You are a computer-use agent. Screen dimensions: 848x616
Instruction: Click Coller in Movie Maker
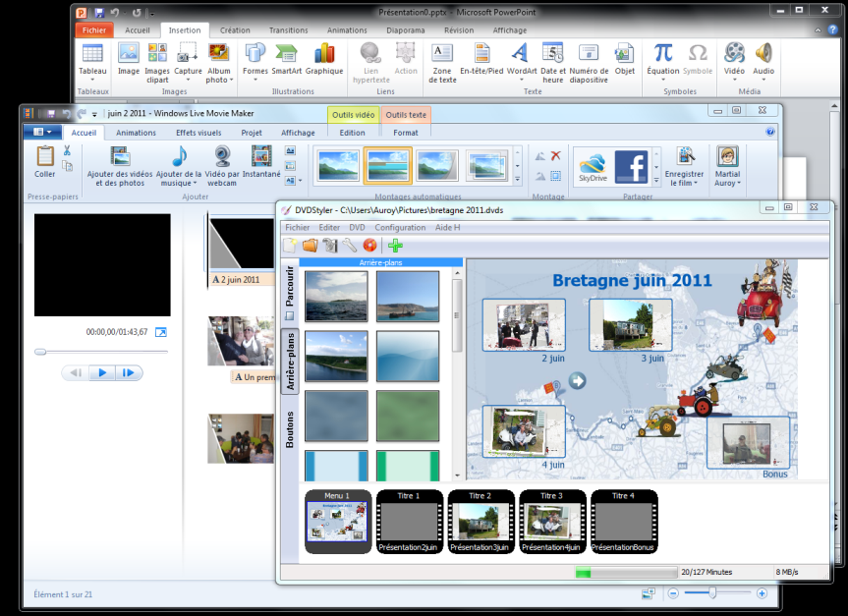point(45,162)
